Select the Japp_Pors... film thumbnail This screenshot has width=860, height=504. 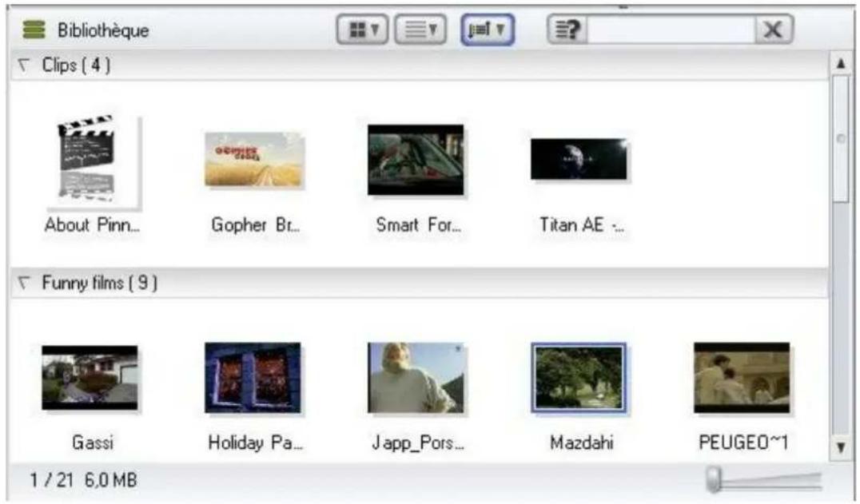(416, 378)
